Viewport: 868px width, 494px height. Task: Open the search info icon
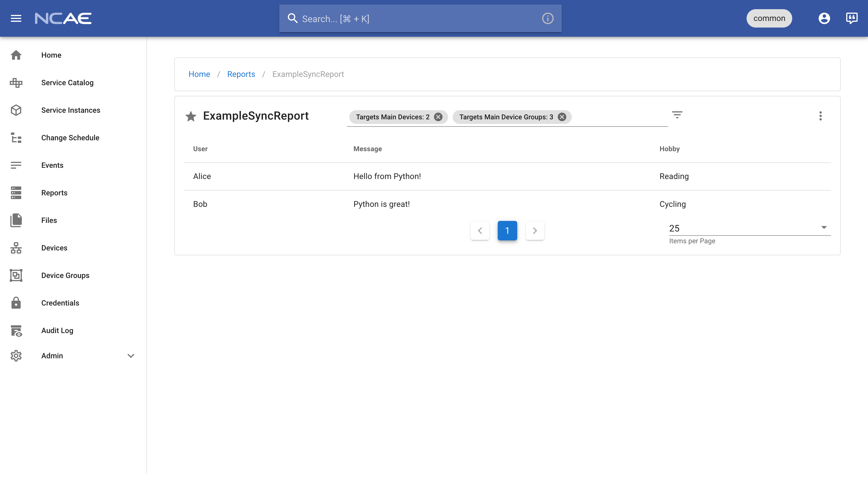548,18
